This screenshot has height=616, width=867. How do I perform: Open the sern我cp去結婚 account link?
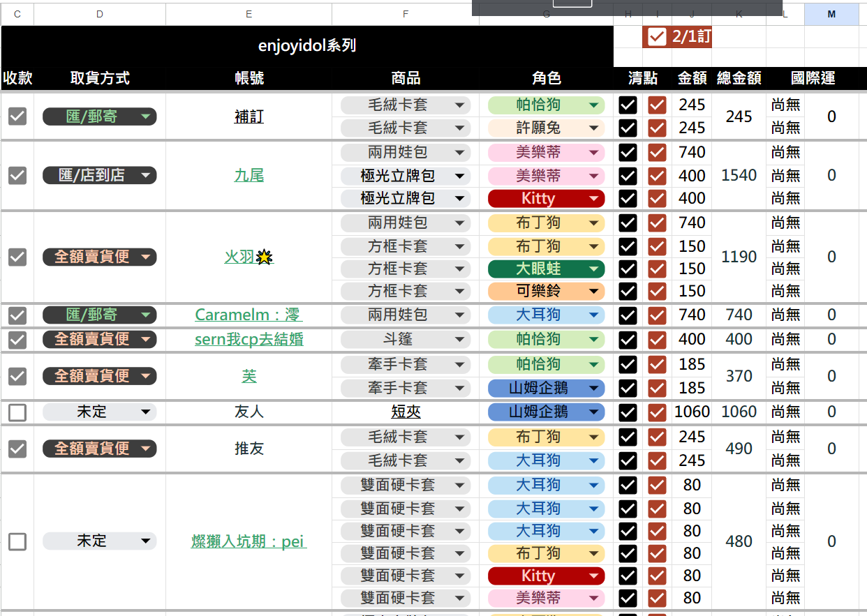[x=249, y=340]
